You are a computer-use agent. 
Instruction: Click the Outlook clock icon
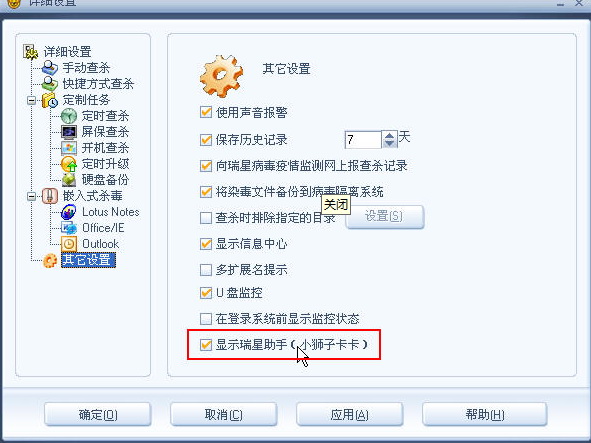coord(69,244)
